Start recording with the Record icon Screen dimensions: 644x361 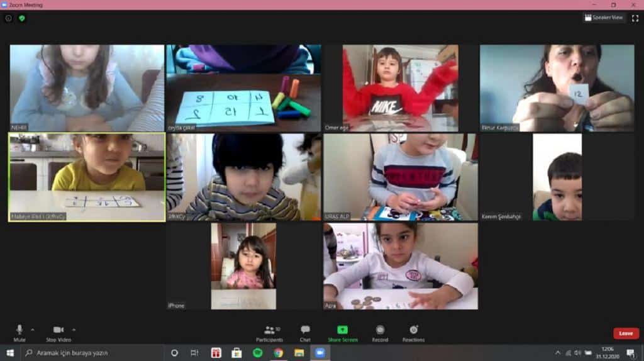[x=380, y=331]
